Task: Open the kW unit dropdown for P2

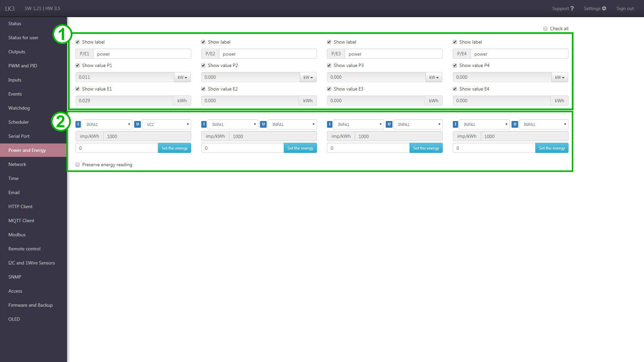Action: [308, 77]
